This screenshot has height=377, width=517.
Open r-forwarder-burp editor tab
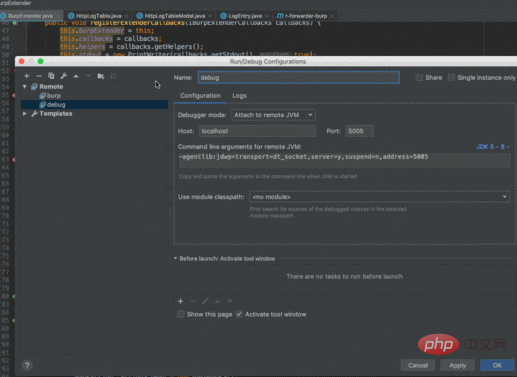(x=306, y=16)
